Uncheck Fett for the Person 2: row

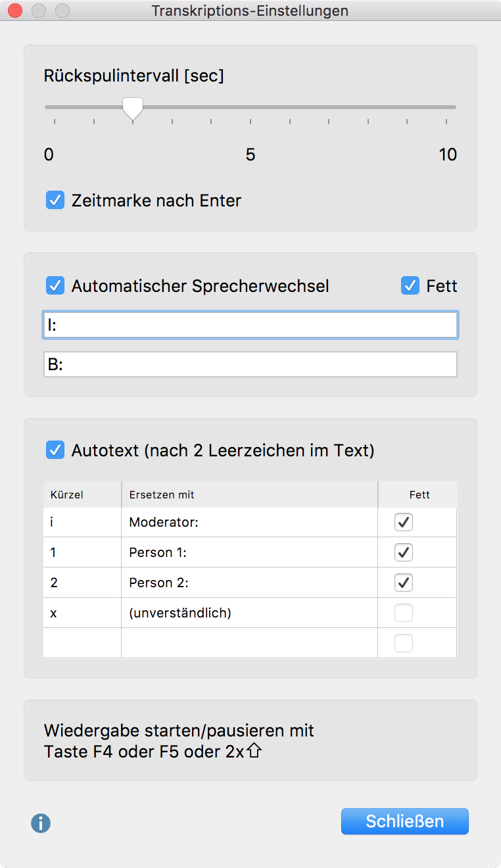[404, 583]
